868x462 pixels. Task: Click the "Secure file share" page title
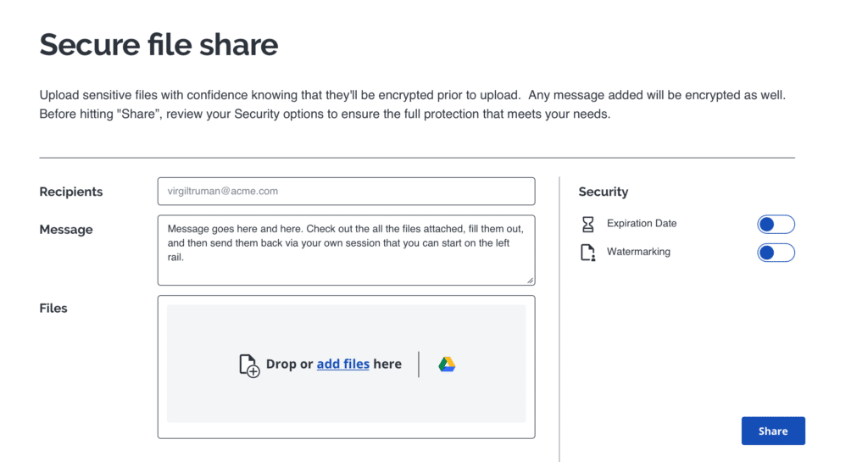coord(159,44)
